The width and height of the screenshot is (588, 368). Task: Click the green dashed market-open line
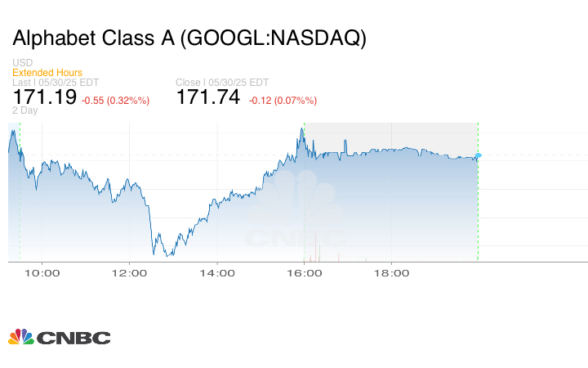coord(20,204)
